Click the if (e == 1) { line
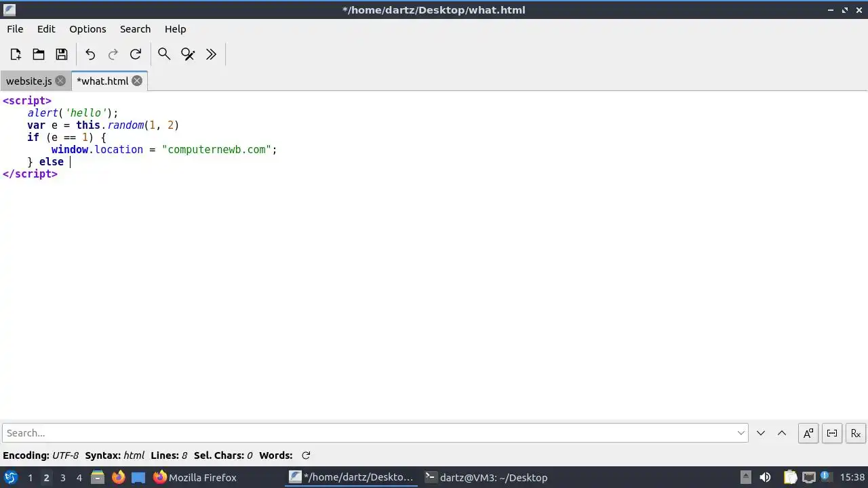Screen dimensions: 868x488 click(66, 137)
